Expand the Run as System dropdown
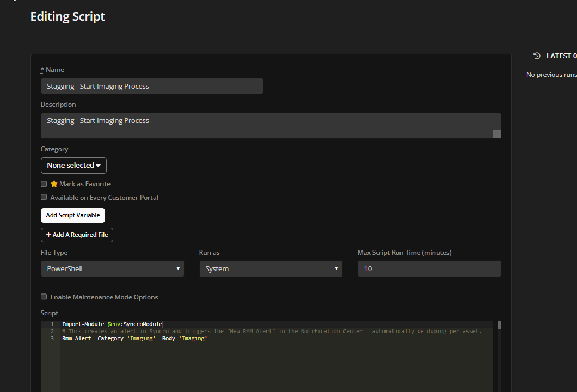 271,269
